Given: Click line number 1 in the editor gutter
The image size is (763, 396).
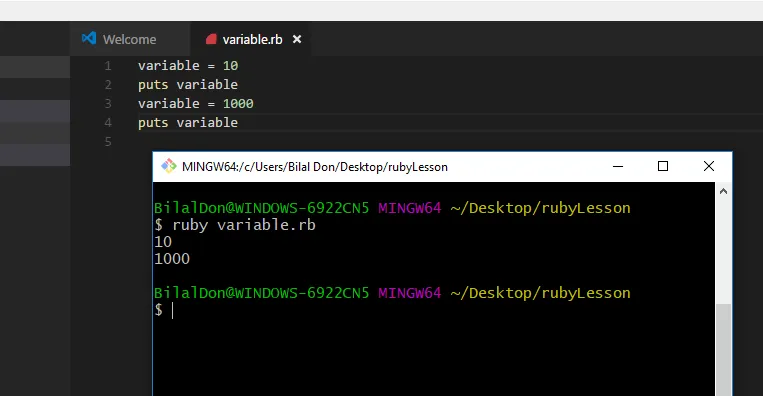Looking at the screenshot, I should tap(108, 66).
